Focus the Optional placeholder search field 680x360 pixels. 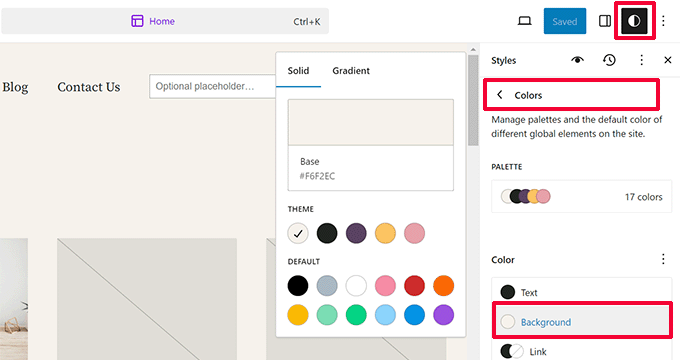pyautogui.click(x=212, y=86)
